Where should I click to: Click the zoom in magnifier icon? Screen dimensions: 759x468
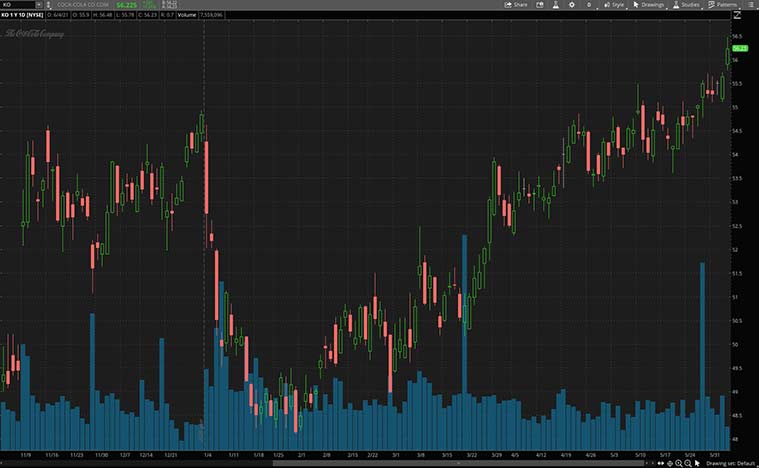[679, 464]
